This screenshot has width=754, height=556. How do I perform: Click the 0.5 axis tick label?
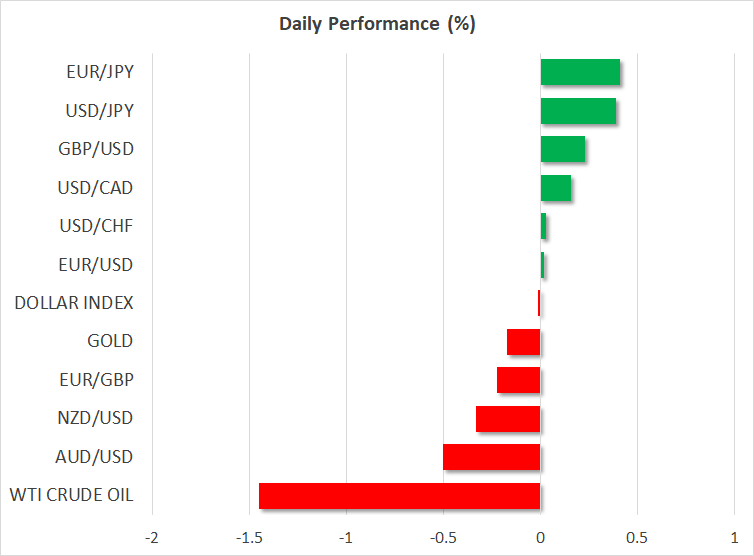coord(637,538)
